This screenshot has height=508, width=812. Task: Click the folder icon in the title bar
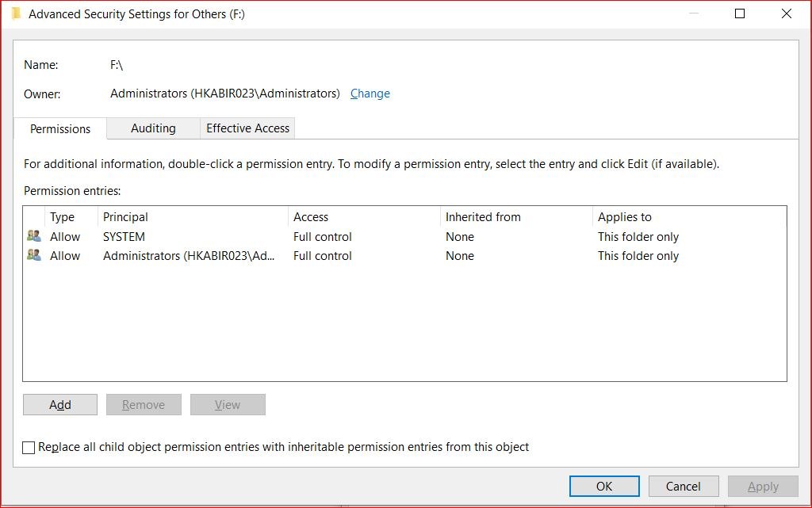click(x=16, y=13)
